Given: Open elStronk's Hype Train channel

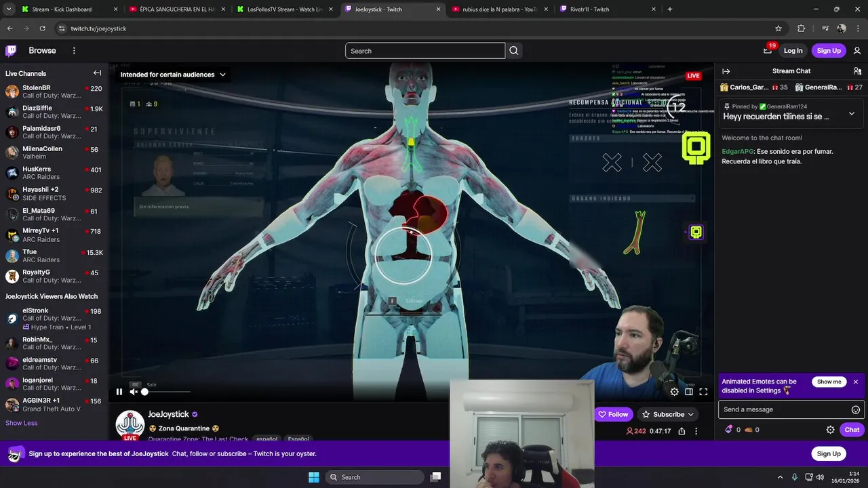Looking at the screenshot, I should point(53,319).
